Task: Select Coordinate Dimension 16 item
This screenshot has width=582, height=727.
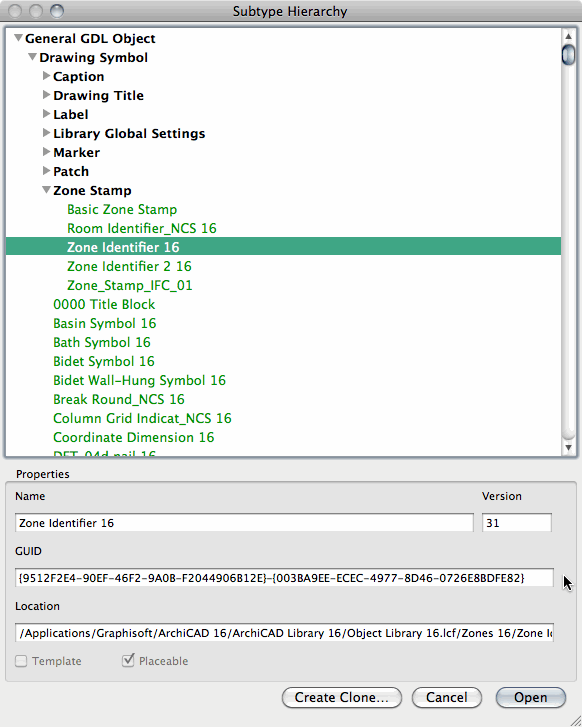Action: (134, 437)
